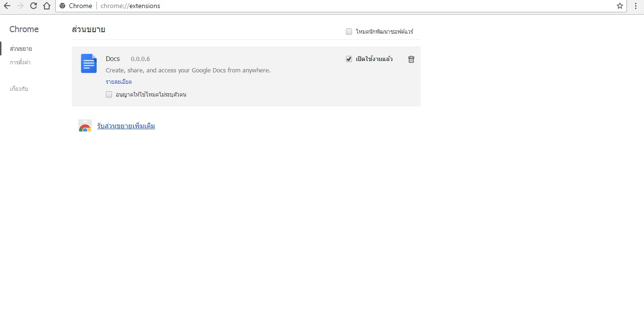Reload the extensions page
The width and height of the screenshot is (644, 326).
tap(34, 6)
